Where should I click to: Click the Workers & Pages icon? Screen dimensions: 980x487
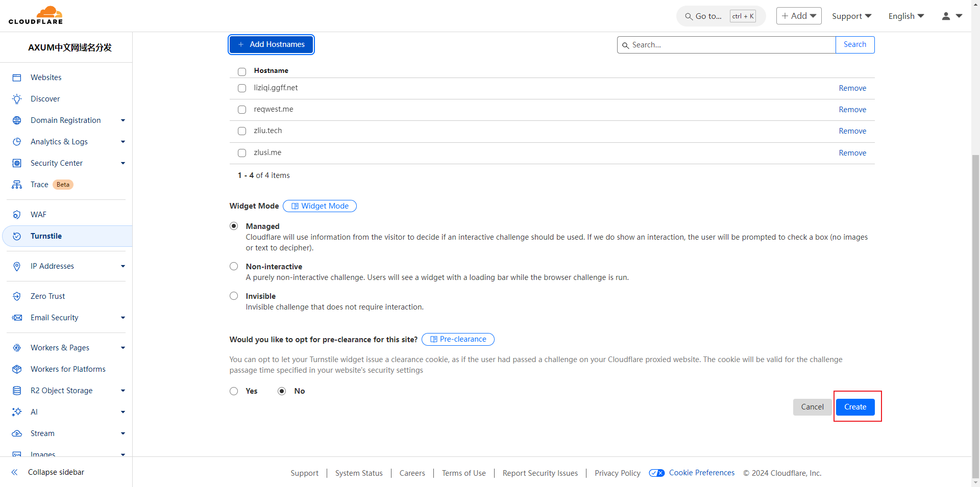click(x=17, y=348)
